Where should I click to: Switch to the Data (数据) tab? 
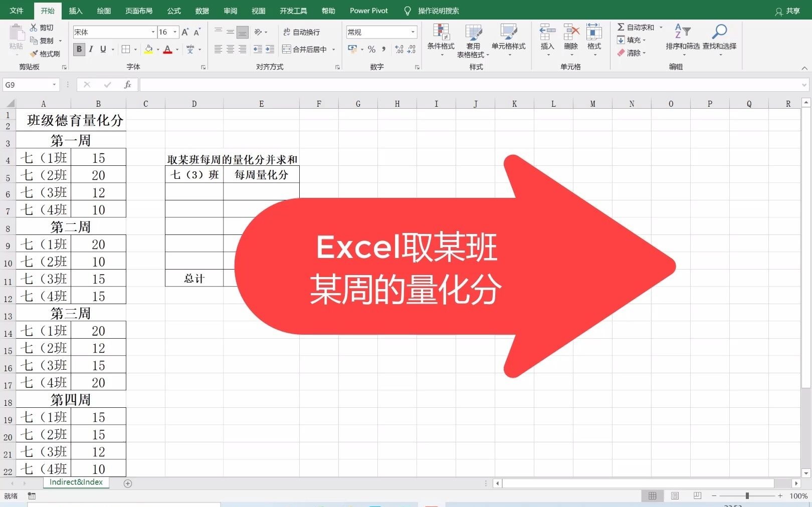coord(202,11)
